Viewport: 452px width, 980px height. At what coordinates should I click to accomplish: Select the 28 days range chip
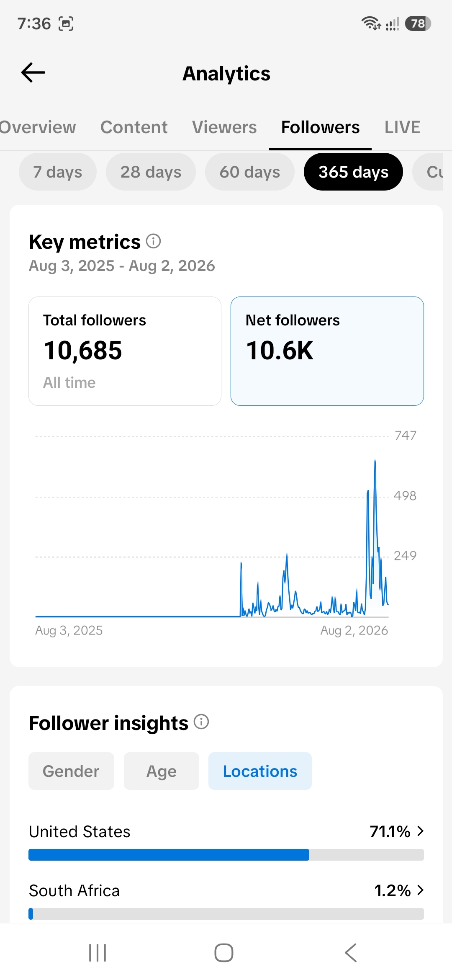(151, 172)
